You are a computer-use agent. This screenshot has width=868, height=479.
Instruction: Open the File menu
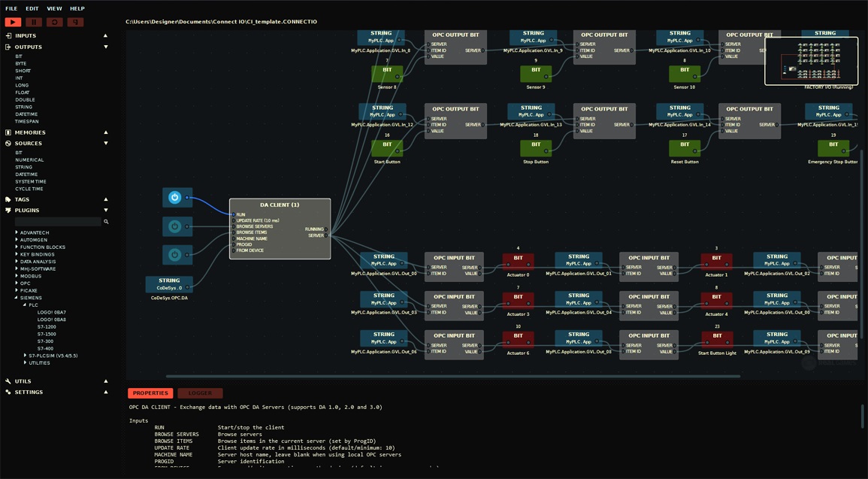[x=11, y=8]
